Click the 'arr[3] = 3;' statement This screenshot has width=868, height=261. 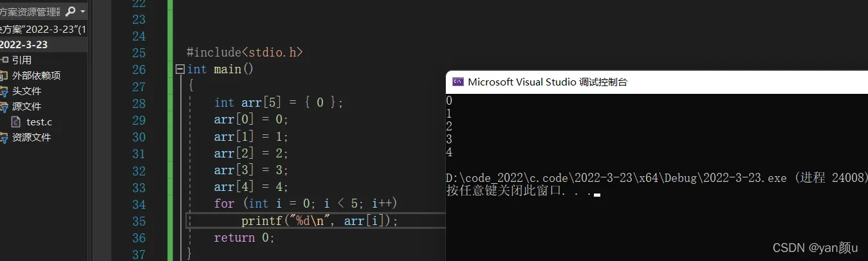[x=252, y=170]
